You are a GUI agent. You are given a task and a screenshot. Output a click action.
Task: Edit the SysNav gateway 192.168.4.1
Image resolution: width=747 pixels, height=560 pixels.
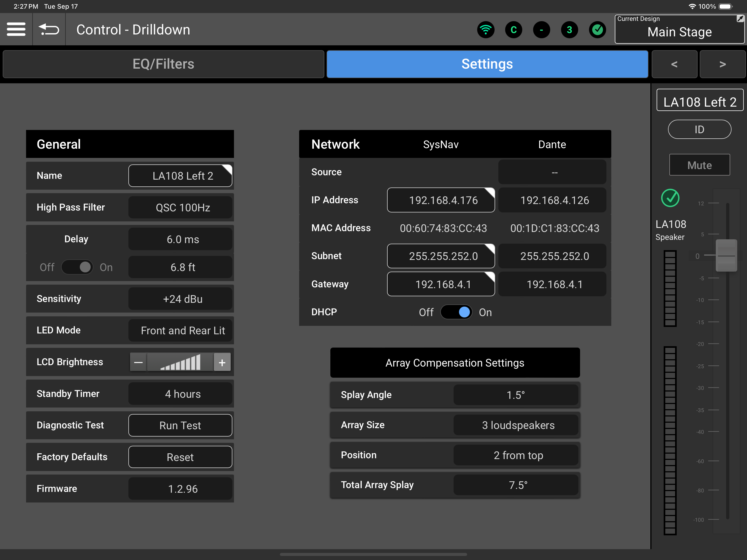click(x=441, y=284)
